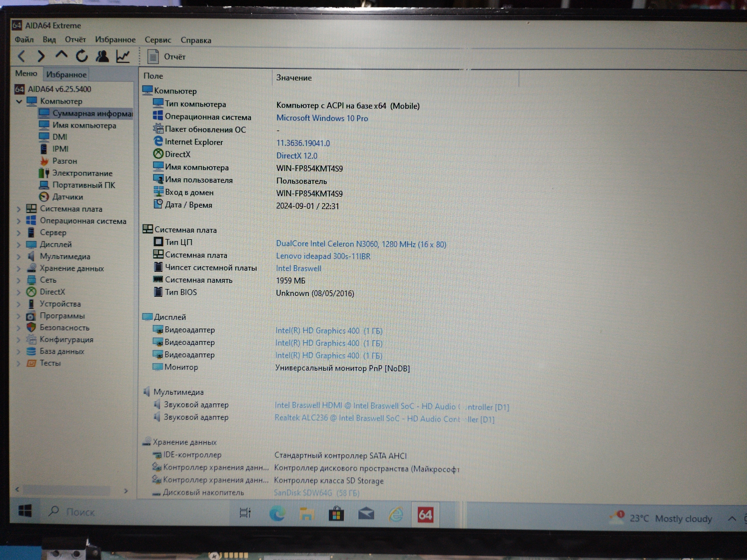The image size is (747, 560).
Task: Open the DirectX 12.0 link
Action: pos(297,156)
